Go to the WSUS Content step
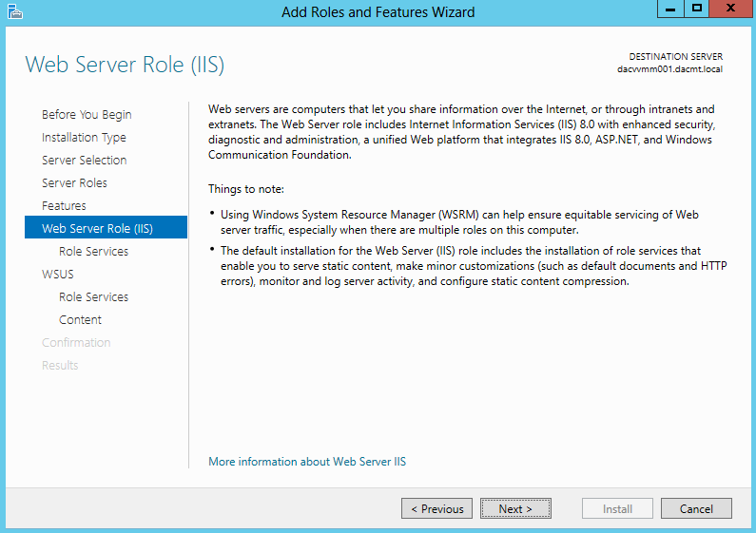The image size is (756, 533). coord(80,320)
